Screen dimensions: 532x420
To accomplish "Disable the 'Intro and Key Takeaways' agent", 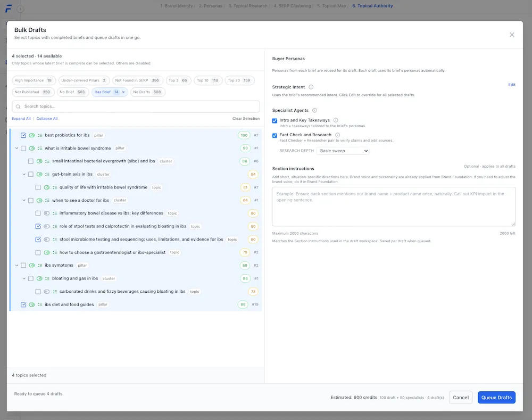I will [x=275, y=120].
